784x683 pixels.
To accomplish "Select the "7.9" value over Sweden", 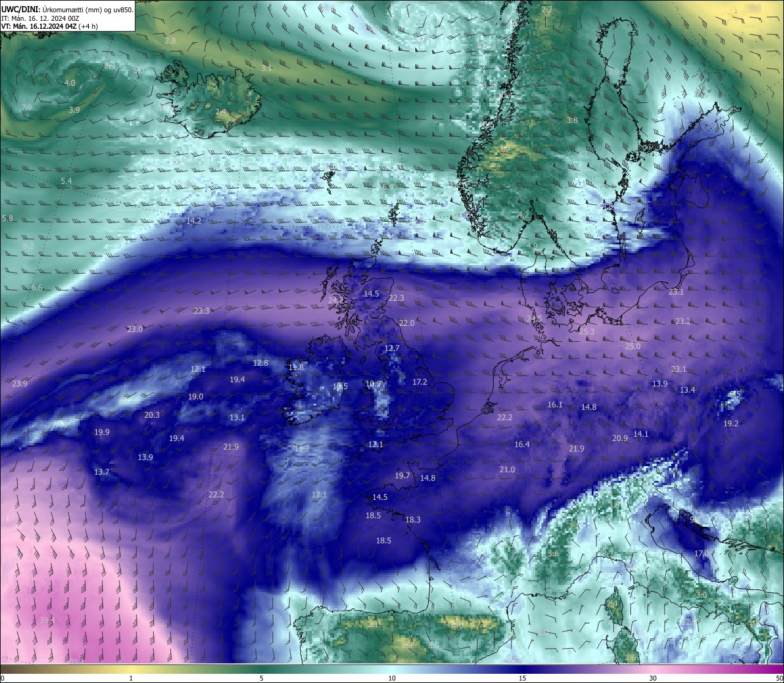I will [614, 72].
